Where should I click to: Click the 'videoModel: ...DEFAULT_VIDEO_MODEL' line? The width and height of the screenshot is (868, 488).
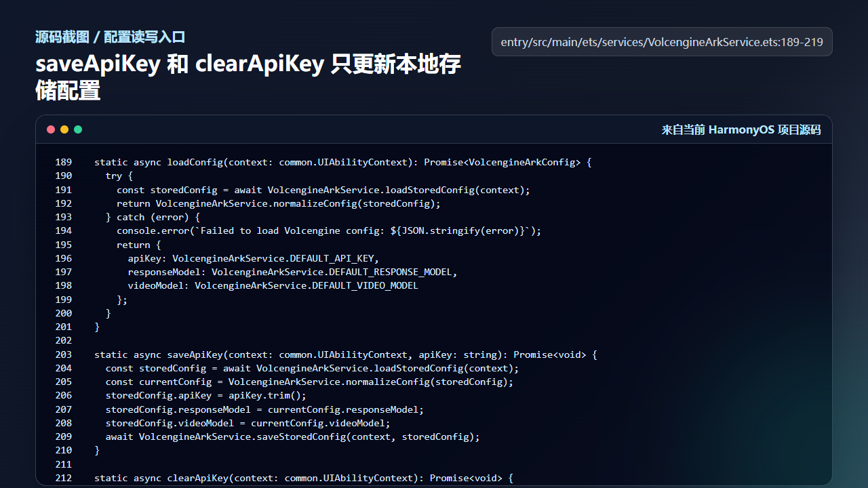click(x=273, y=285)
